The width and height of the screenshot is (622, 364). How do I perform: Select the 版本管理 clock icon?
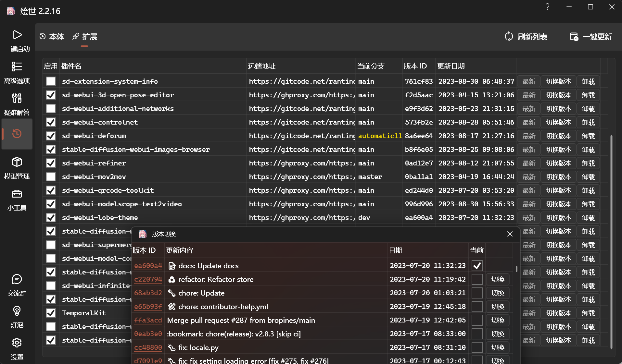(17, 133)
